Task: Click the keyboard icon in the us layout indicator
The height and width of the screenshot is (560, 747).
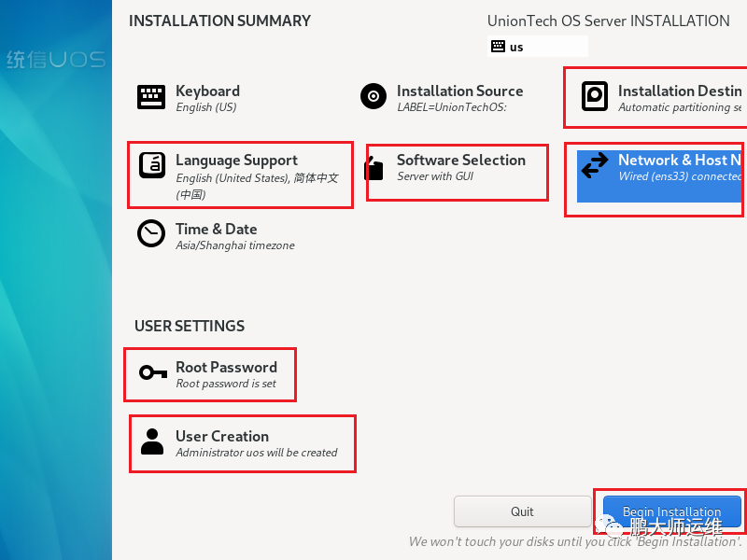Action: [498, 46]
